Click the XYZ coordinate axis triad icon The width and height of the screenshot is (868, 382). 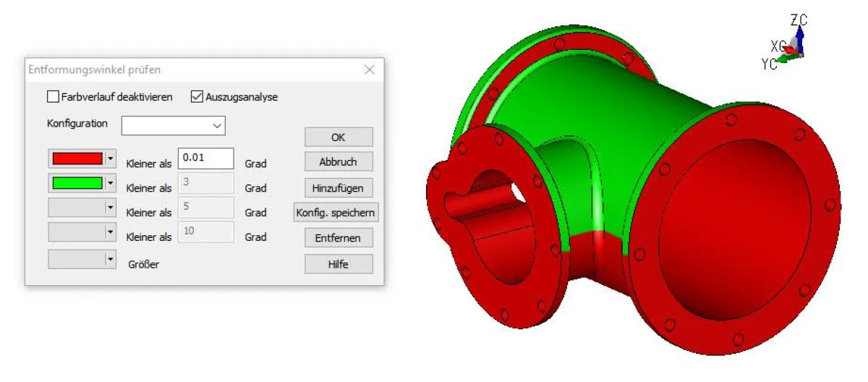pos(787,45)
